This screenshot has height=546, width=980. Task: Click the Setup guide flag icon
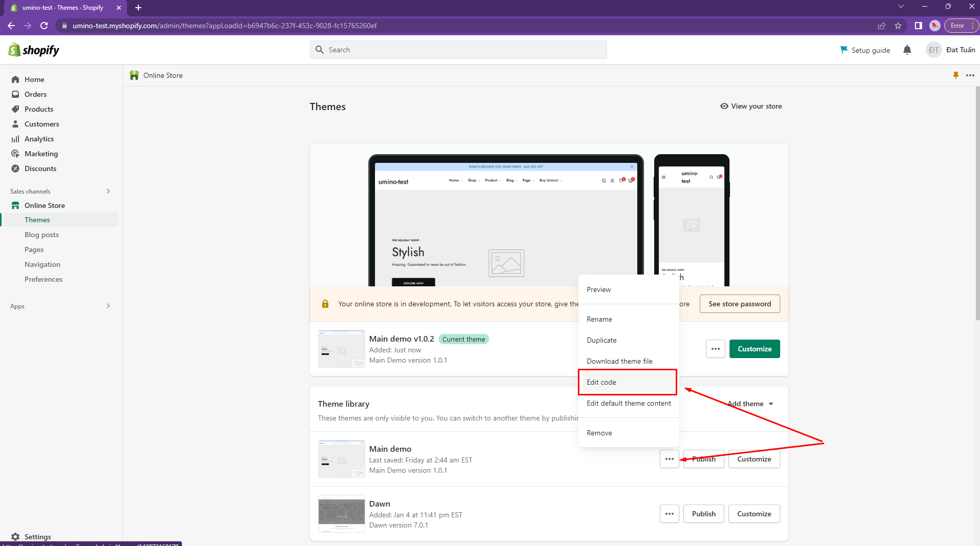tap(844, 50)
